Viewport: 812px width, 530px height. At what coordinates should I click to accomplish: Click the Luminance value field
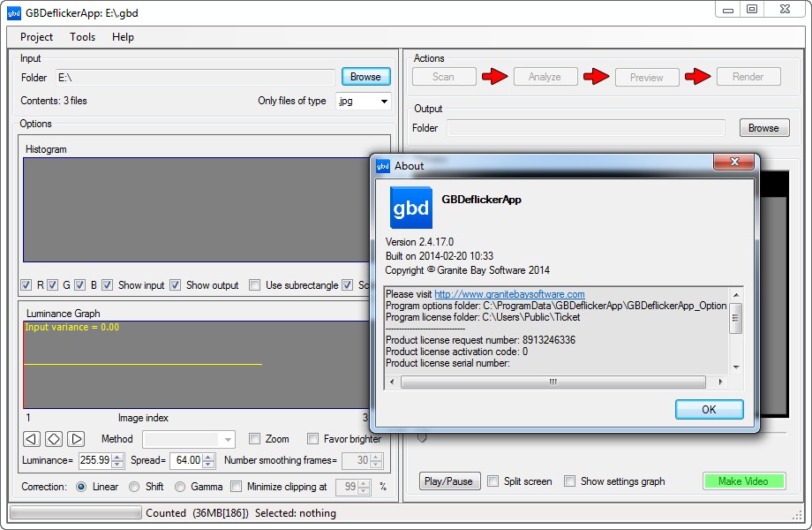[96, 460]
